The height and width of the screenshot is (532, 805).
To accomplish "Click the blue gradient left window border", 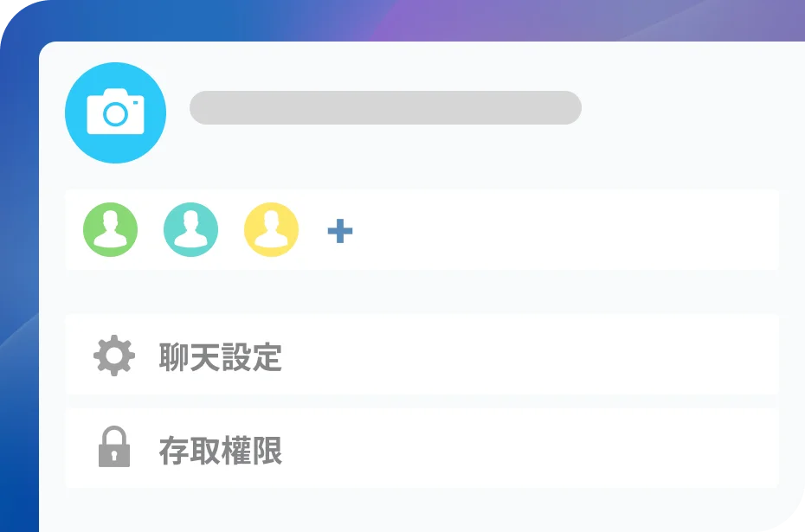I will [x=18, y=308].
